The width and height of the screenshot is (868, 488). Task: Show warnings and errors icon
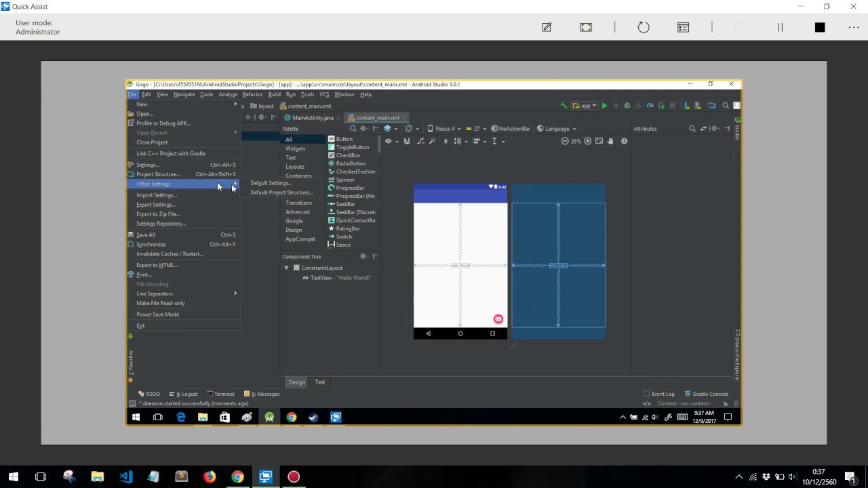point(624,141)
